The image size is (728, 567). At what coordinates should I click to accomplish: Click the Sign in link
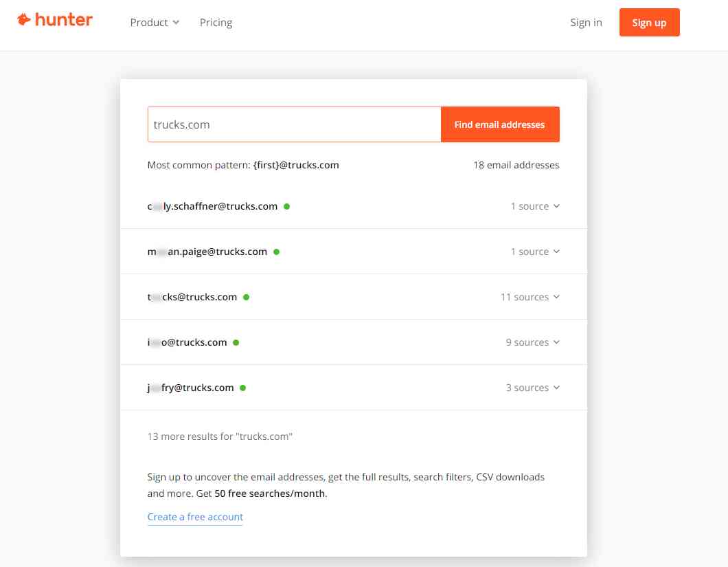pos(586,22)
